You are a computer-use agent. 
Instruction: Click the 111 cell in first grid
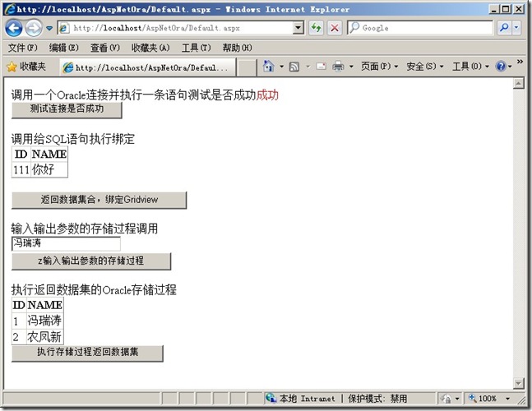click(21, 169)
